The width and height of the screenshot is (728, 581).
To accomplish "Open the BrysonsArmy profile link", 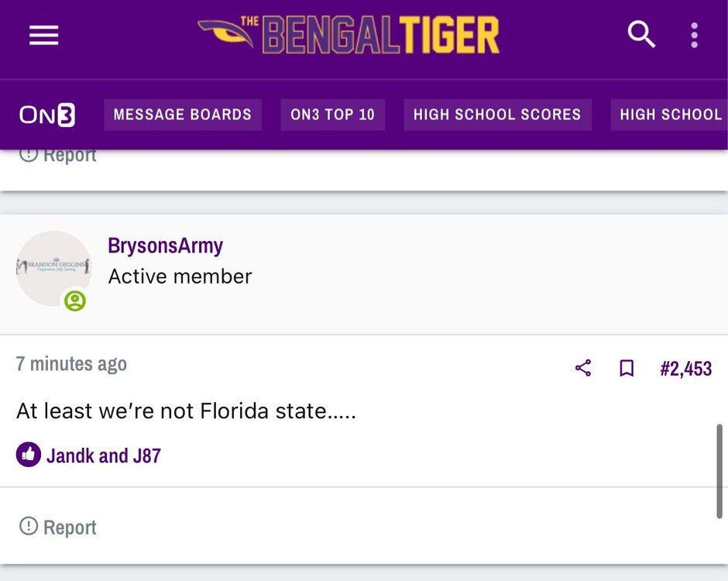I will point(166,246).
